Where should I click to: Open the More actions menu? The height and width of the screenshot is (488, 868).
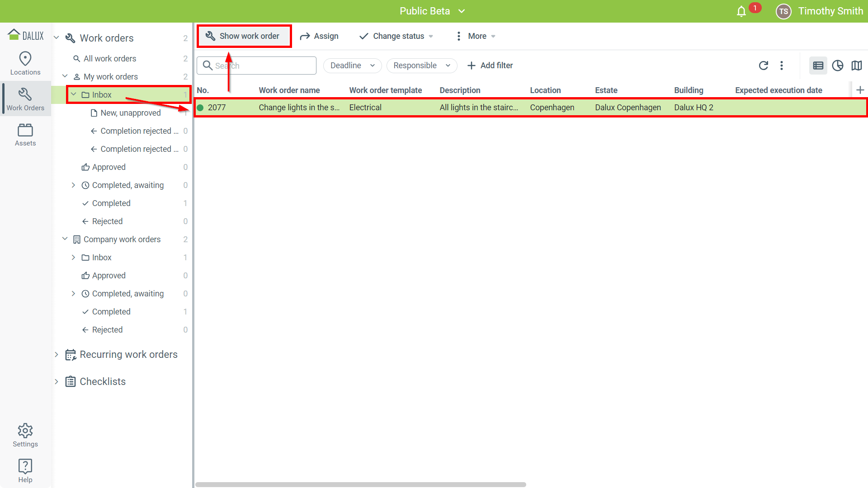coord(476,36)
